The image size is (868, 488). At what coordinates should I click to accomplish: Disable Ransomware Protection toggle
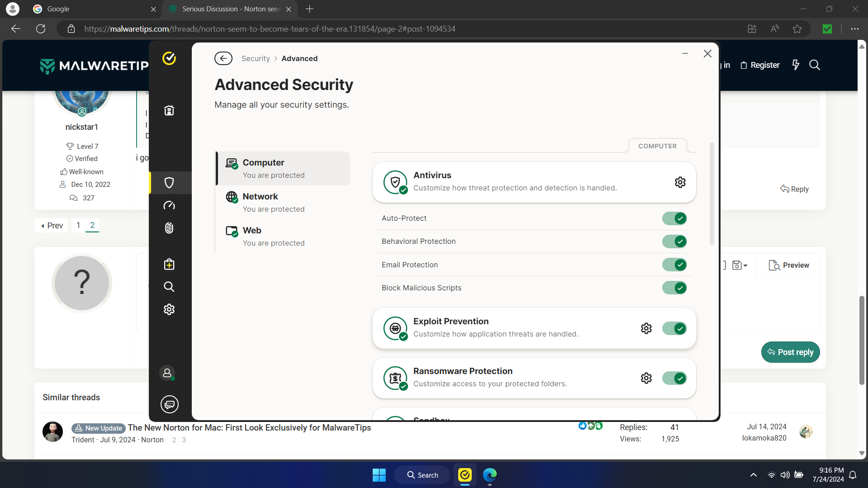coord(674,378)
